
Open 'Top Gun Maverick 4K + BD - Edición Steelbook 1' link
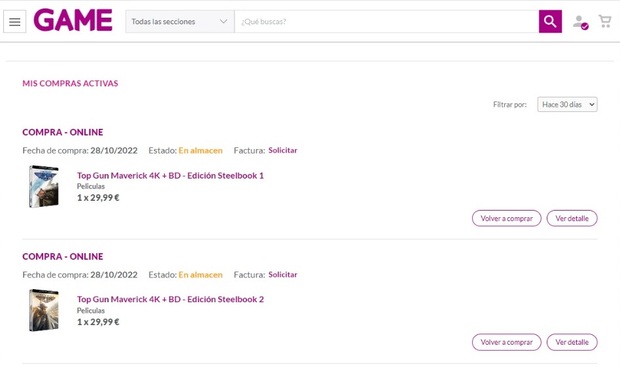(170, 176)
